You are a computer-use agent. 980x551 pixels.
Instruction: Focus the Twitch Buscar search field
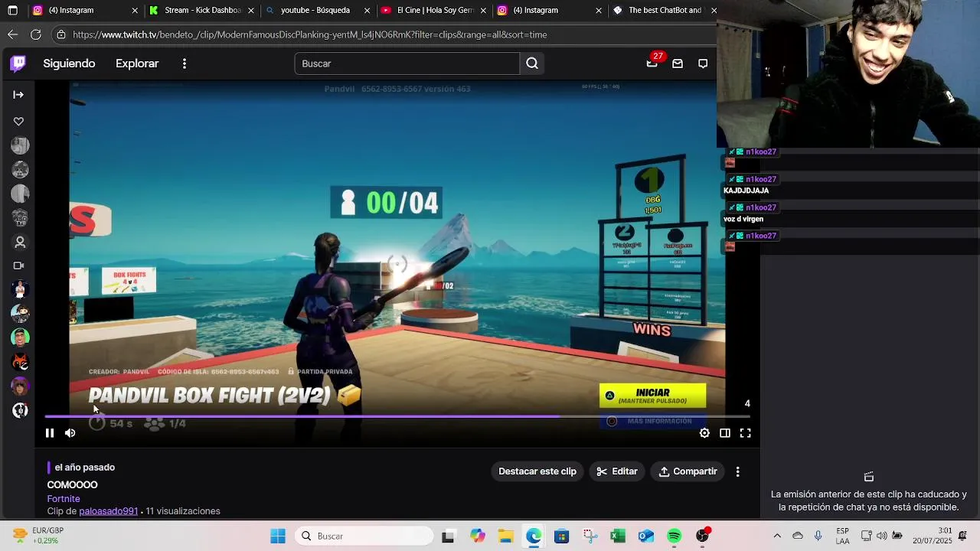click(407, 64)
